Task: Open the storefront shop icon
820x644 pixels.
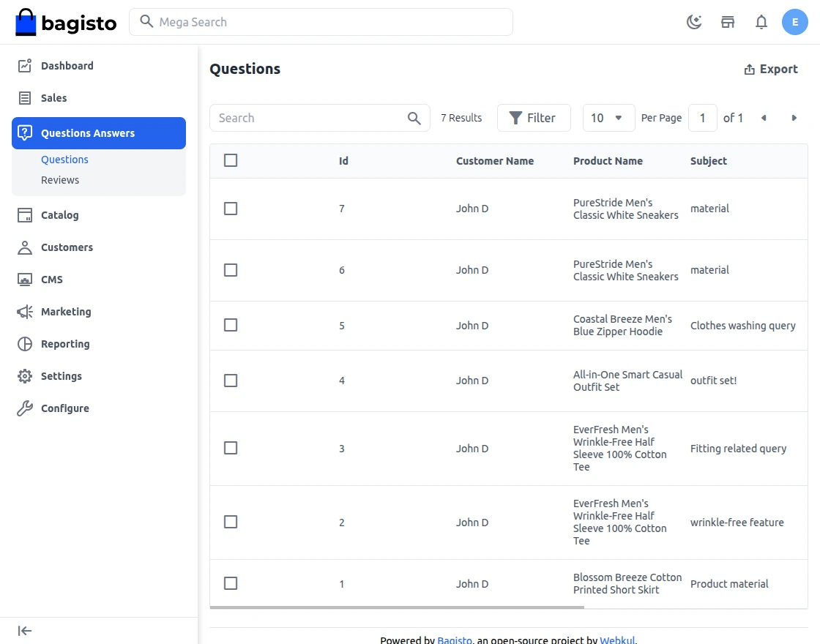Action: (728, 22)
